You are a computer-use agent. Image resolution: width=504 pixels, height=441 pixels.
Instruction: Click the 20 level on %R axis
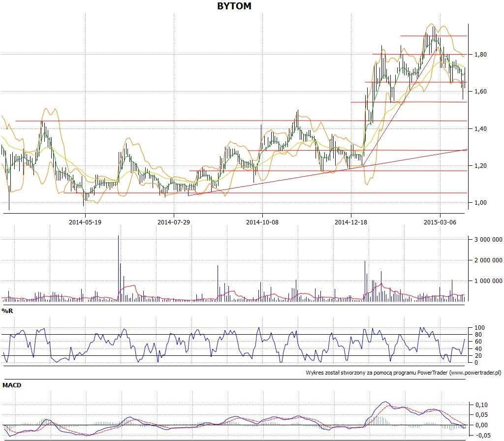478,356
